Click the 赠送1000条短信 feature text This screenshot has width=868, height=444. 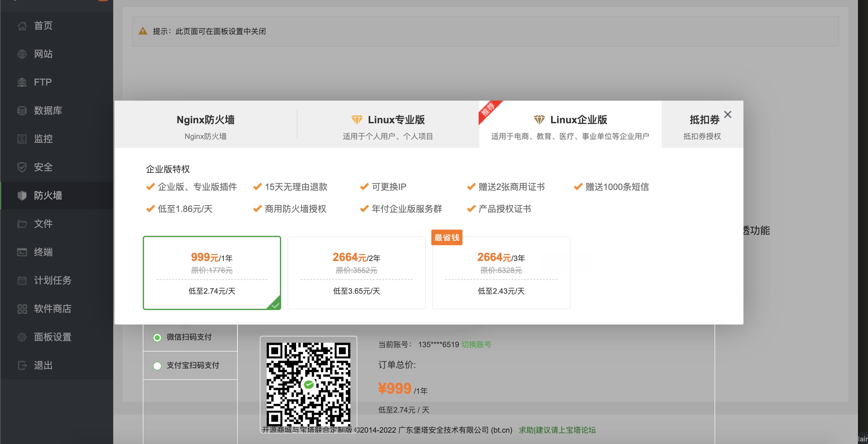[617, 187]
